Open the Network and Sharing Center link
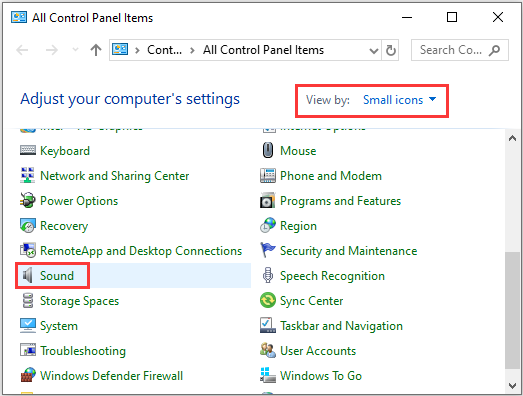Screen dimensions: 523x396 coord(114,176)
